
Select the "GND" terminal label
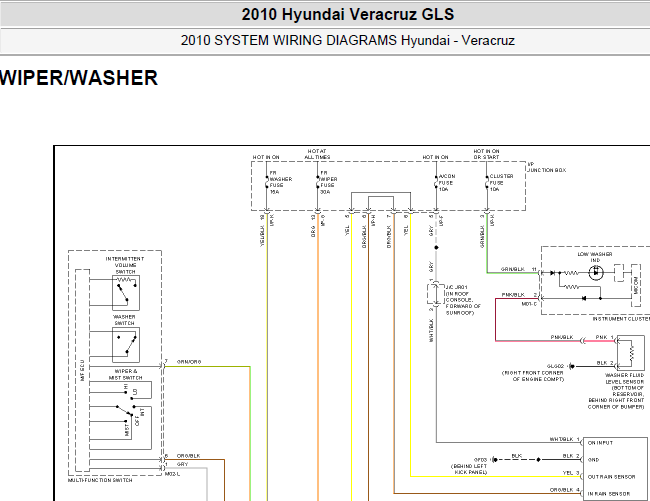point(593,460)
